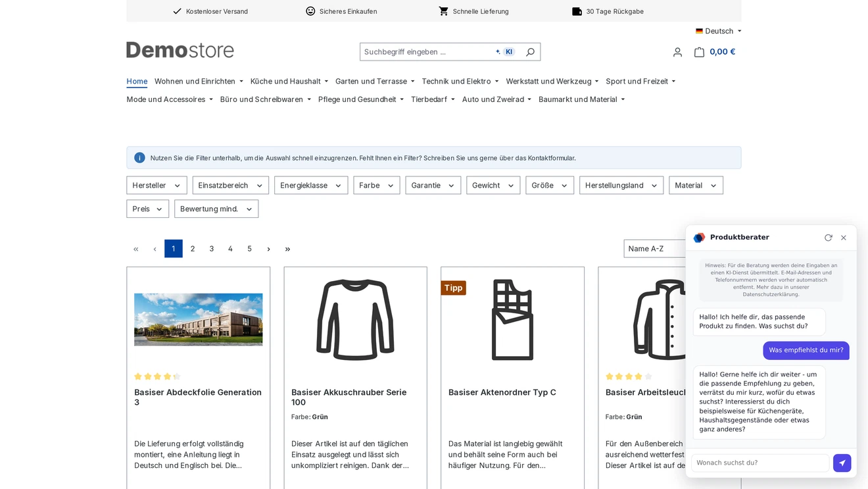Expand the Farbe filter
868x489 pixels.
pyautogui.click(x=377, y=186)
